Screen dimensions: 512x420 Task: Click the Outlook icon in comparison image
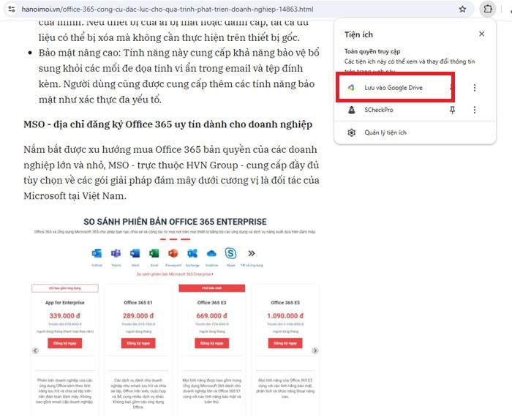pos(97,253)
